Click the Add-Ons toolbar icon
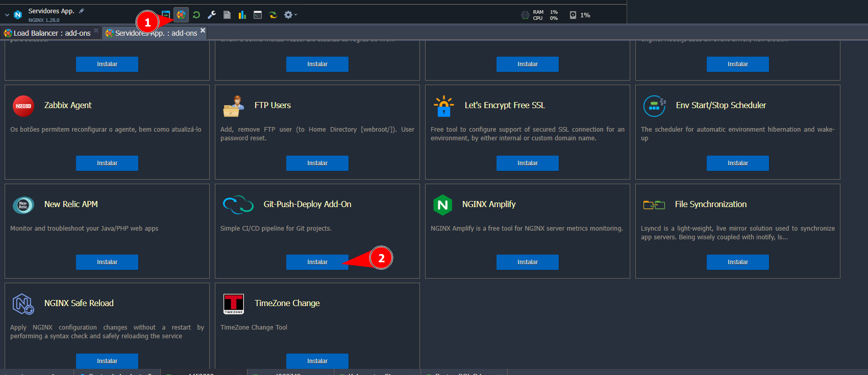The image size is (868, 375). [181, 15]
